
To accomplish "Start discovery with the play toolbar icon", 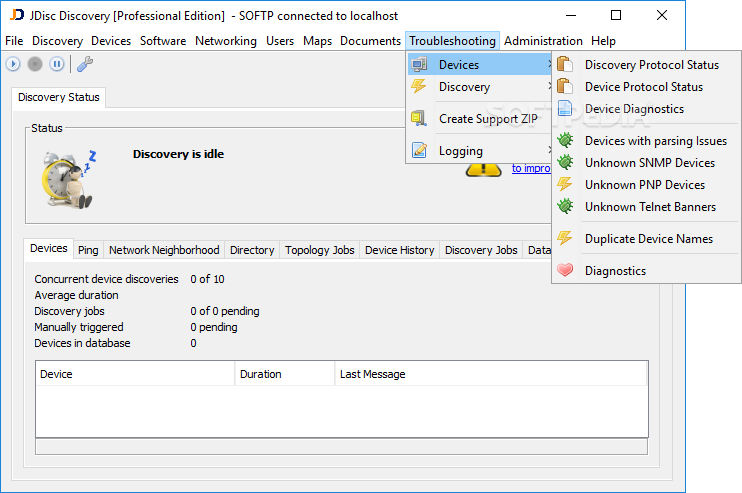I will point(13,64).
